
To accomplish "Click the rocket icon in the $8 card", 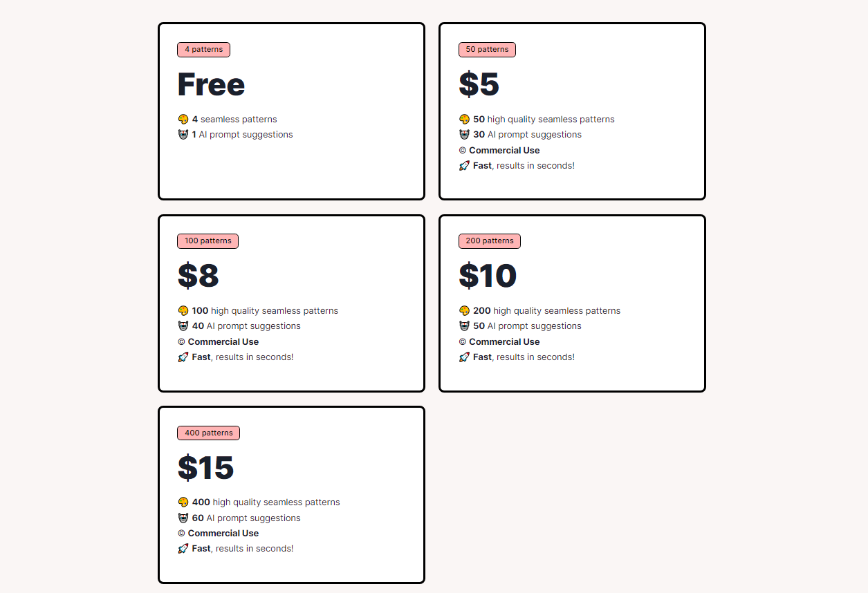I will coord(183,357).
